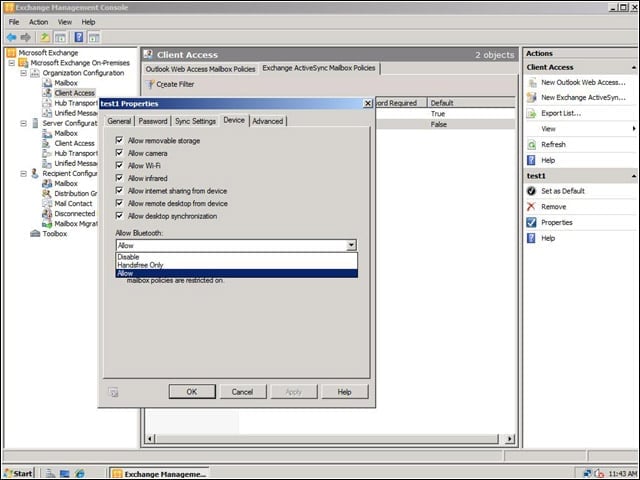This screenshot has height=480, width=640.
Task: Click the Toolbox tree icon
Action: click(x=35, y=233)
